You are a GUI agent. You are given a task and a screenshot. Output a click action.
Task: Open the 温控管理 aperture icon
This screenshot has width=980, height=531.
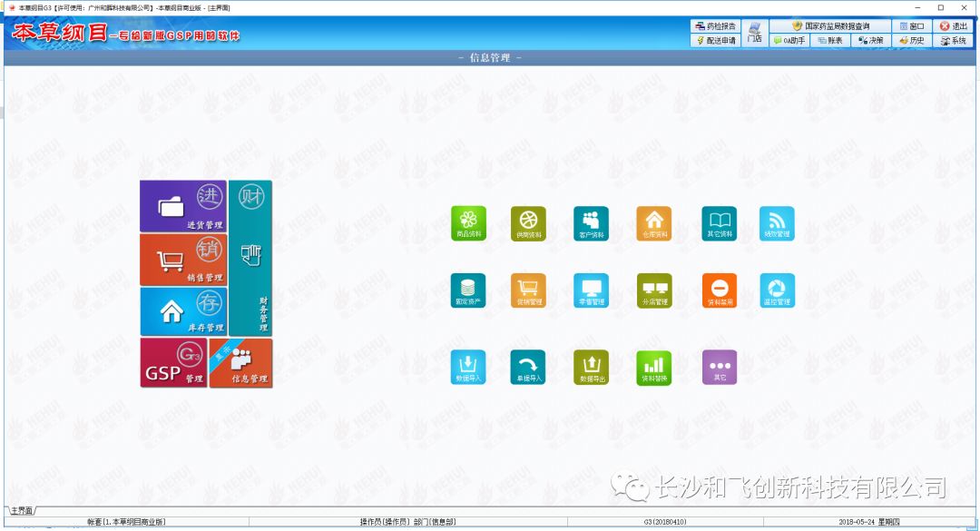tap(777, 290)
